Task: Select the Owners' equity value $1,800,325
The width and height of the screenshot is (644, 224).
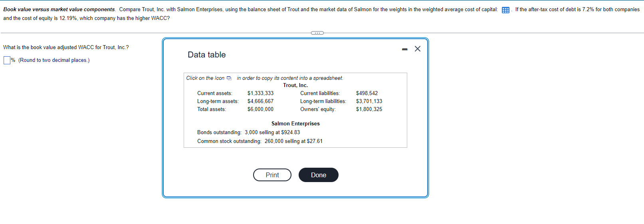Action: (369, 109)
